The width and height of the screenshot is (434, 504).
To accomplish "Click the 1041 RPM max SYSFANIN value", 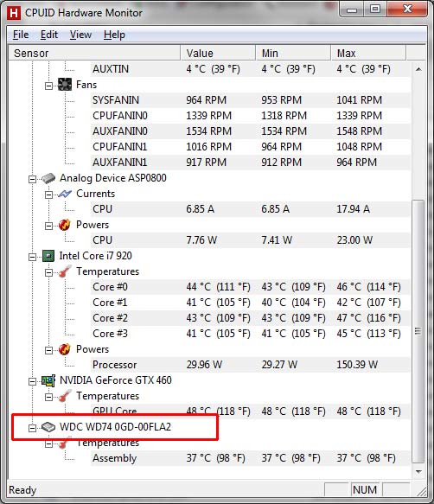I will [359, 100].
